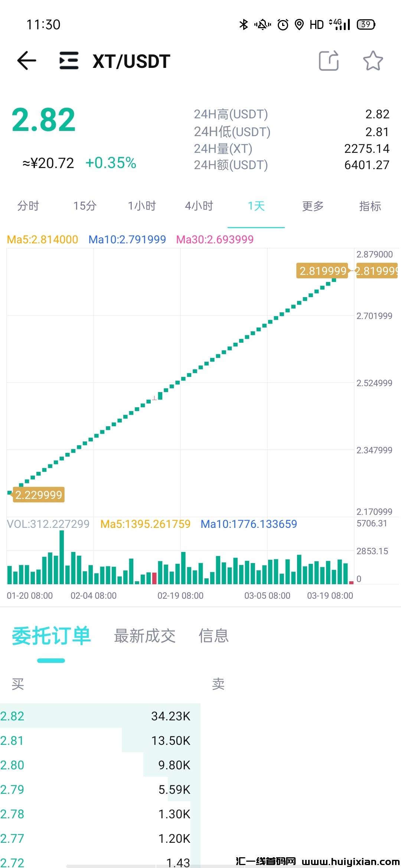Add XT/USDT to favorites with star
The height and width of the screenshot is (868, 401).
373,61
